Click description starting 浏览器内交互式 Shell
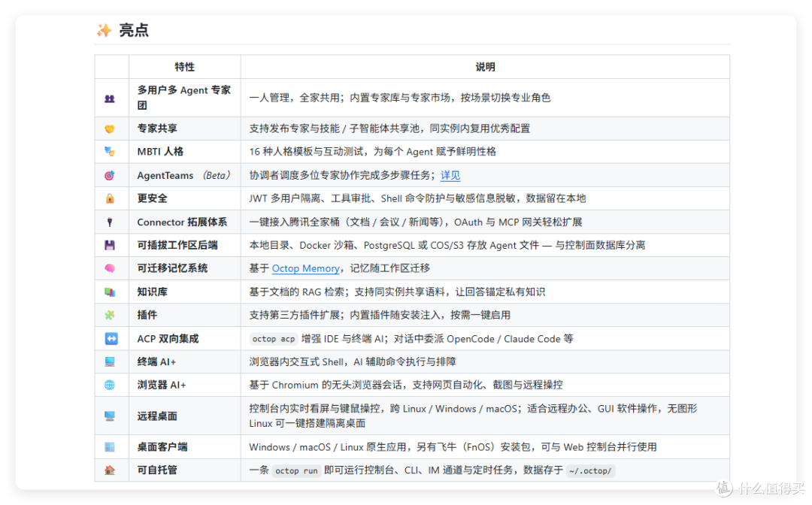The image size is (812, 505). [352, 361]
